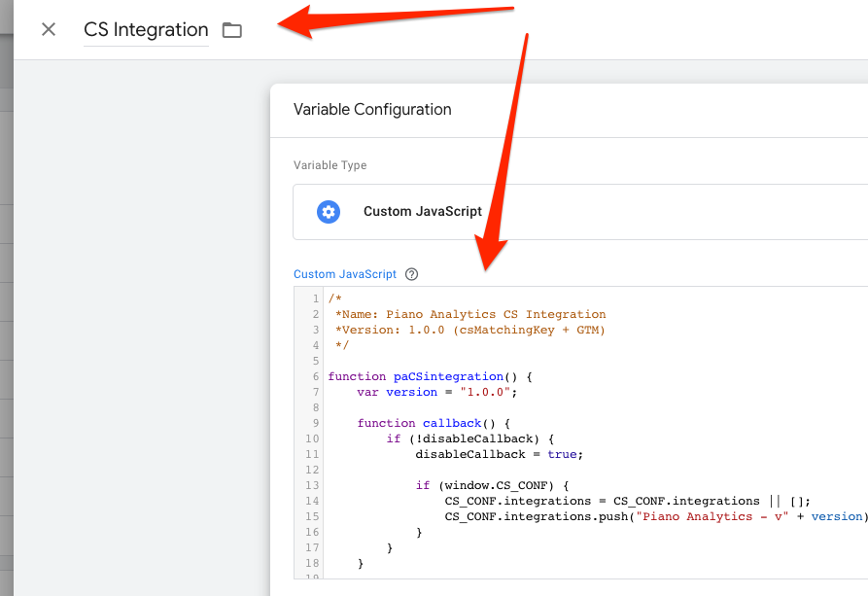Click the "Piano Analytics - v" string

(712, 517)
